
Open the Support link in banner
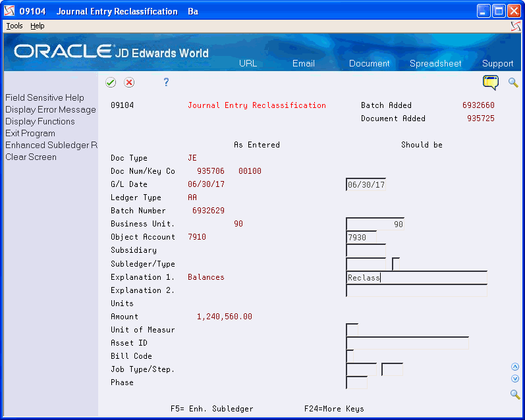click(x=497, y=64)
